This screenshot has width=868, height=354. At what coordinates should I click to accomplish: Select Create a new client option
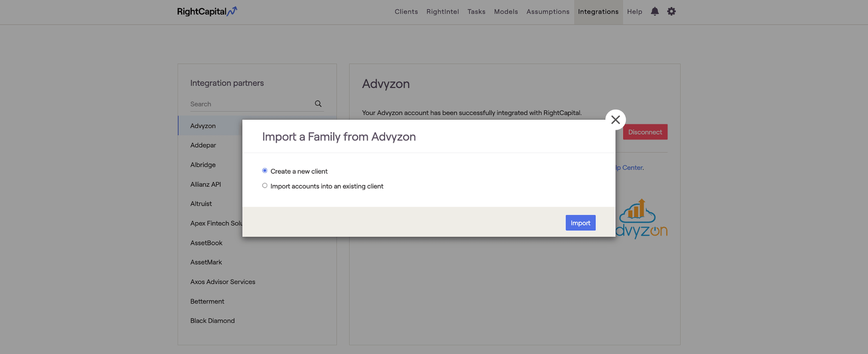click(x=265, y=171)
